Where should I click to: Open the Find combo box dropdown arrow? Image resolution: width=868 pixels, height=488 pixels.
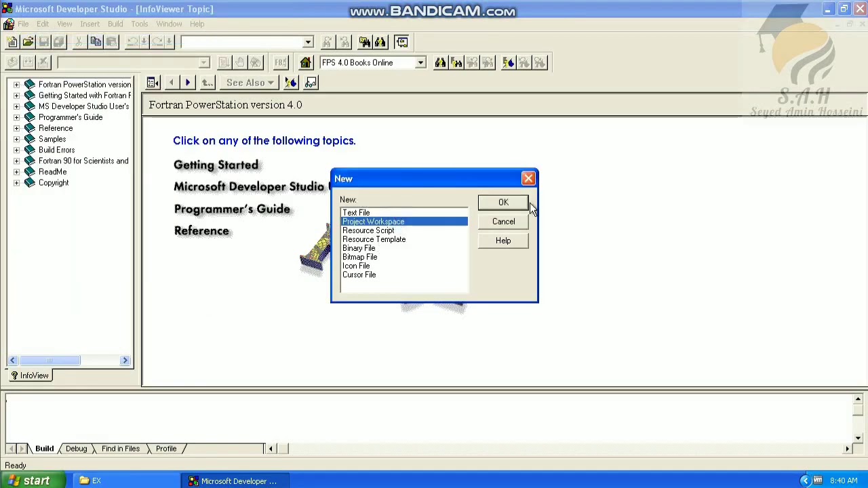tap(308, 42)
